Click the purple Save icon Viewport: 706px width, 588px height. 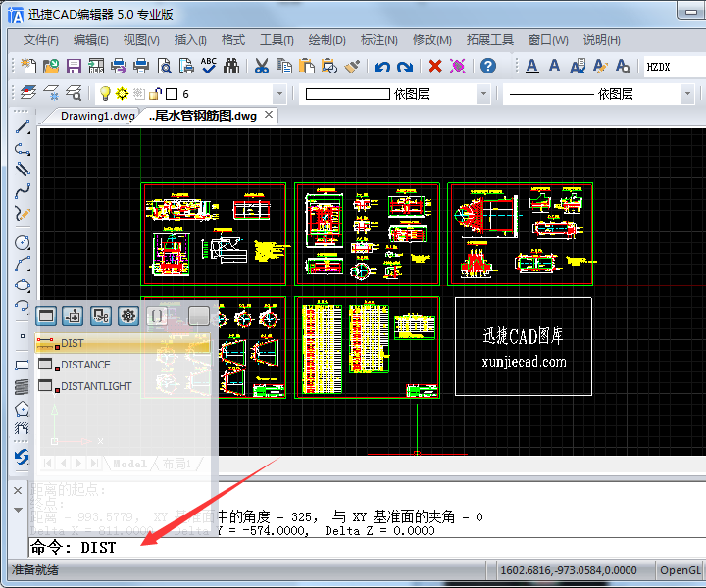(x=74, y=66)
